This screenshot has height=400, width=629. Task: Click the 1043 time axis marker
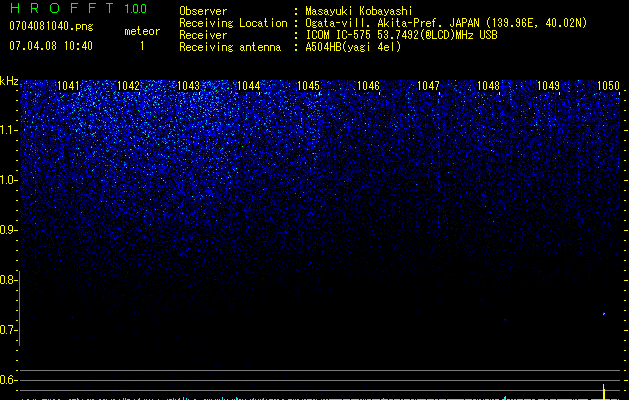[x=189, y=86]
